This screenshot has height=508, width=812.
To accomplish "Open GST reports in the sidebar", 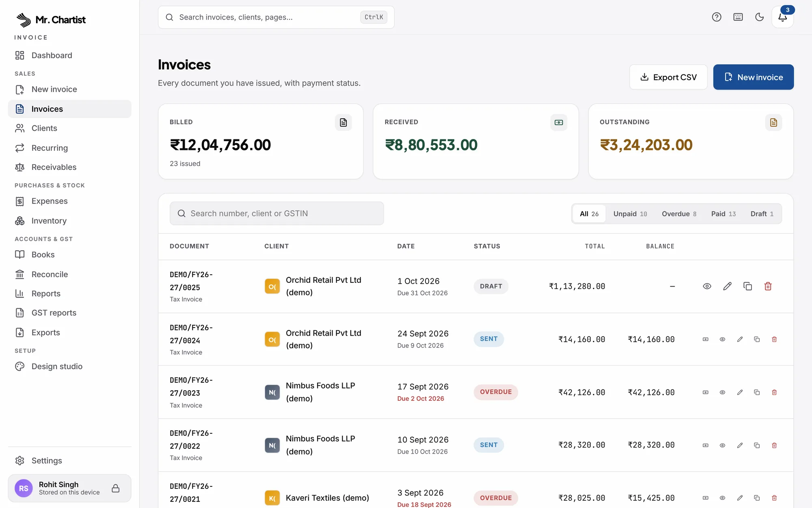I will pos(70,313).
